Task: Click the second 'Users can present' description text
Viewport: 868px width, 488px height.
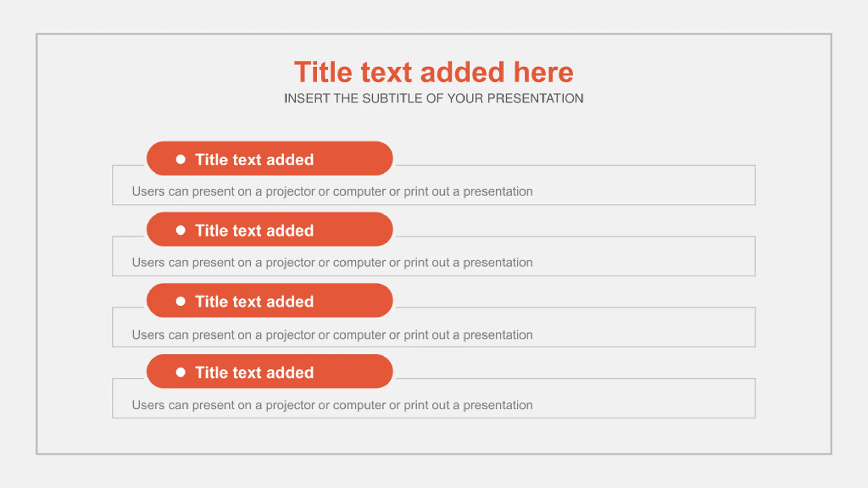Action: 332,263
